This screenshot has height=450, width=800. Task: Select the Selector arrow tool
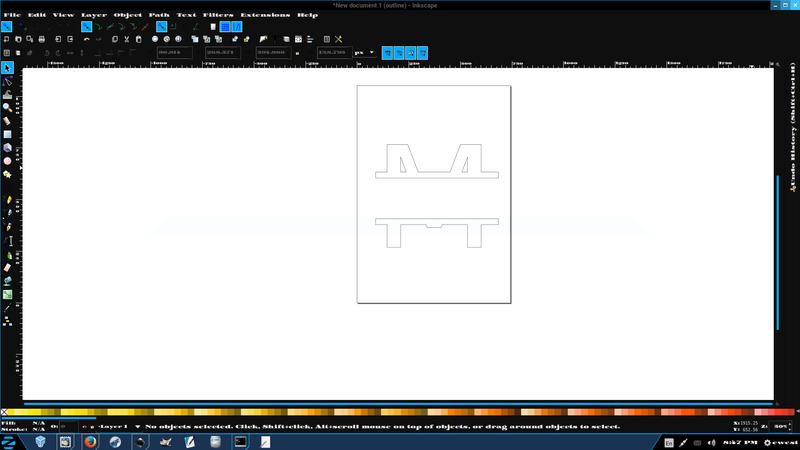7,68
